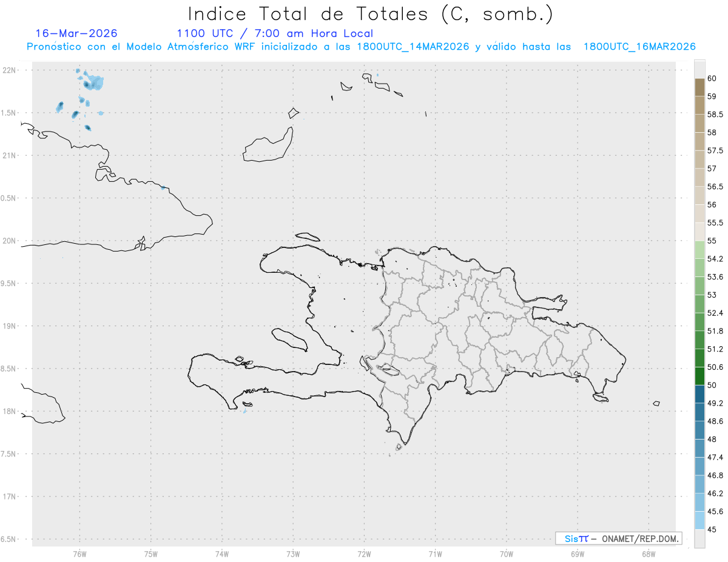Pick the lightest blue swatch between 45 and 45.6

click(x=699, y=520)
